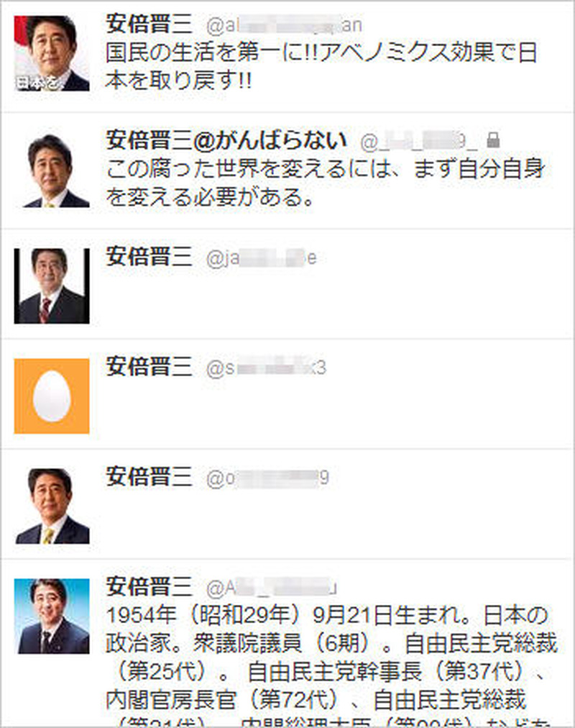
Task: Click the padlock icon beside the protected account
Action: click(x=493, y=140)
